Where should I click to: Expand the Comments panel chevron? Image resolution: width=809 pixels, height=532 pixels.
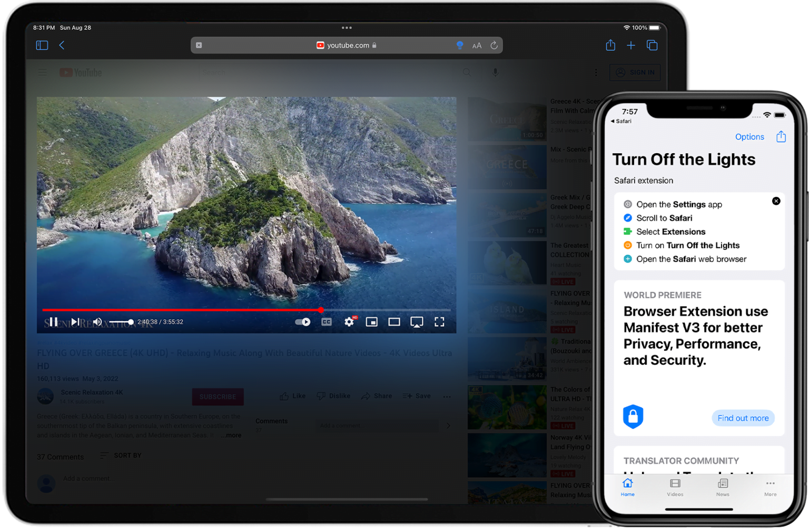point(448,425)
